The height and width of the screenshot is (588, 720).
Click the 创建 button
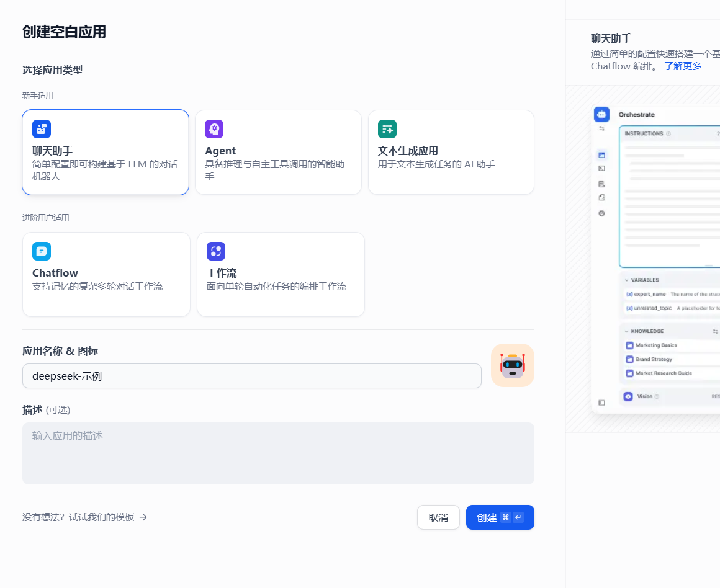coord(500,517)
